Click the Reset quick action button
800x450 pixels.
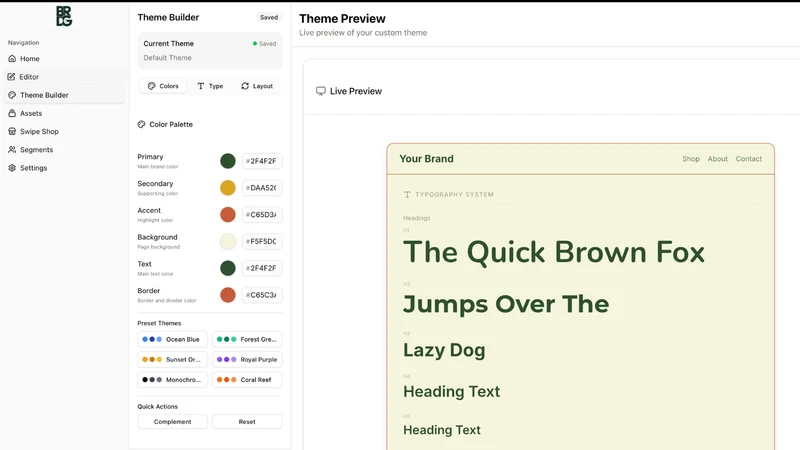click(x=247, y=421)
